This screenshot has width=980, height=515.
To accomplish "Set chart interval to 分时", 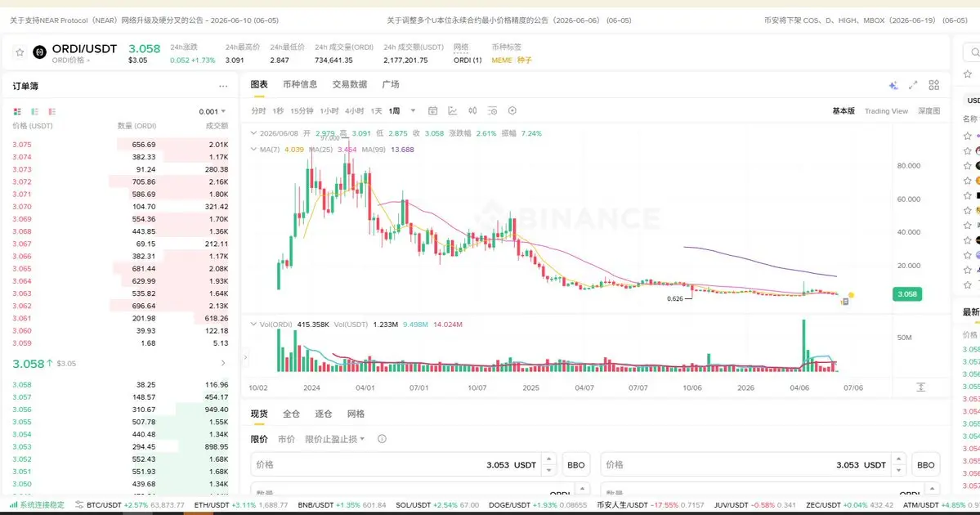I will [x=258, y=110].
